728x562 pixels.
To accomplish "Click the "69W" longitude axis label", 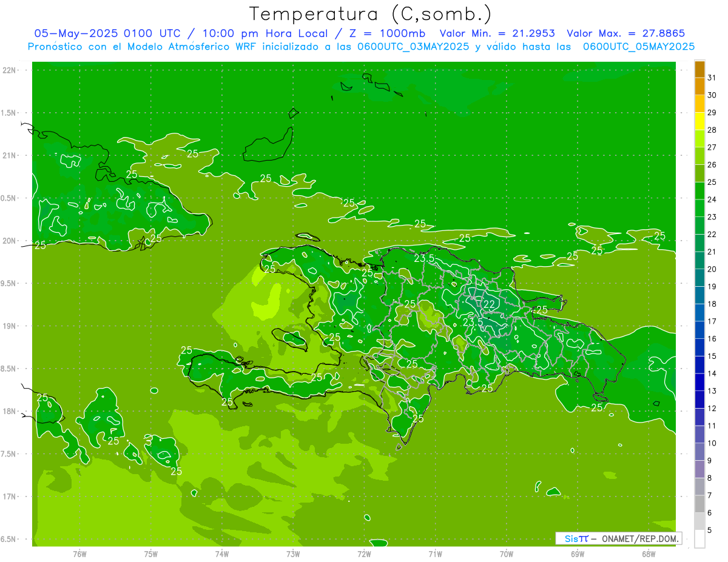I will pyautogui.click(x=578, y=554).
